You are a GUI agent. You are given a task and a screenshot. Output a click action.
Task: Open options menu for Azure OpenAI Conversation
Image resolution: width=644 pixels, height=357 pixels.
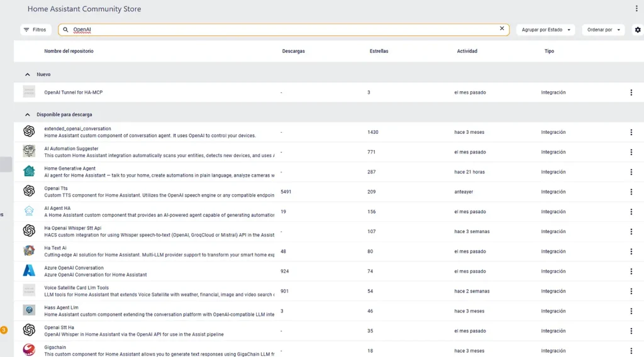pos(631,272)
